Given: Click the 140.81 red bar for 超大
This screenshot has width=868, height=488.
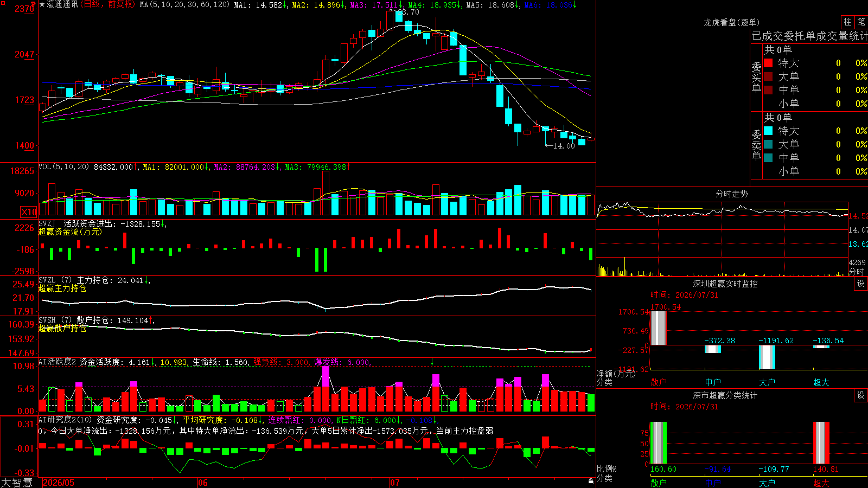Looking at the screenshot, I should [x=821, y=443].
